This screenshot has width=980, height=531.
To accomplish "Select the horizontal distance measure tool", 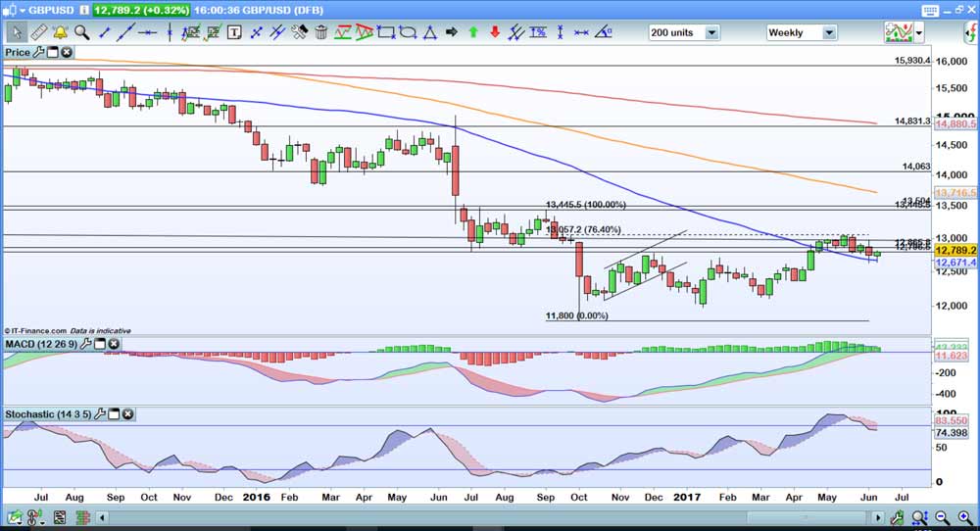I will (x=581, y=32).
